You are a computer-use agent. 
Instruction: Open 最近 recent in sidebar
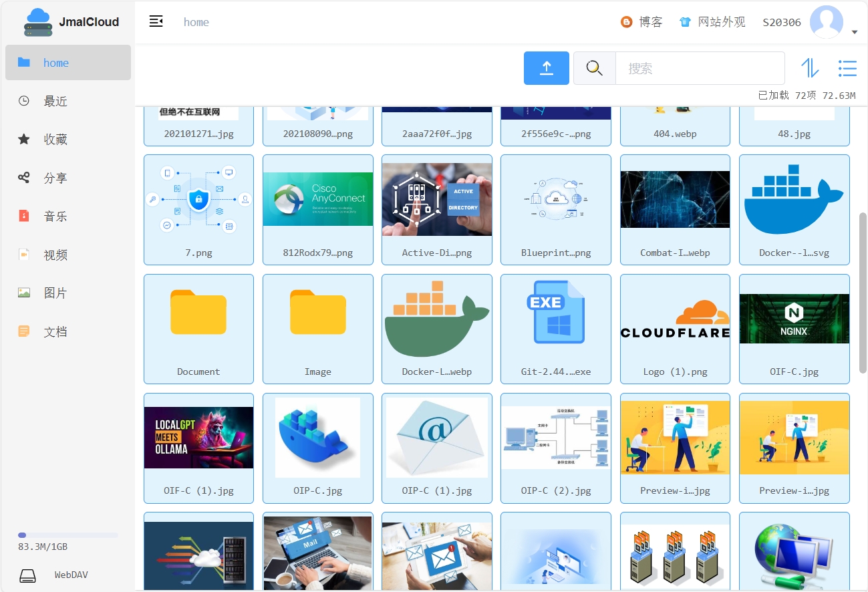pyautogui.click(x=68, y=101)
